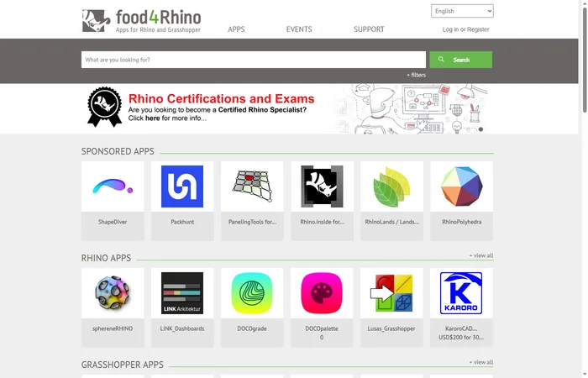The height and width of the screenshot is (378, 588).
Task: Open the Lusas_Grasshopper app icon
Action: (391, 293)
